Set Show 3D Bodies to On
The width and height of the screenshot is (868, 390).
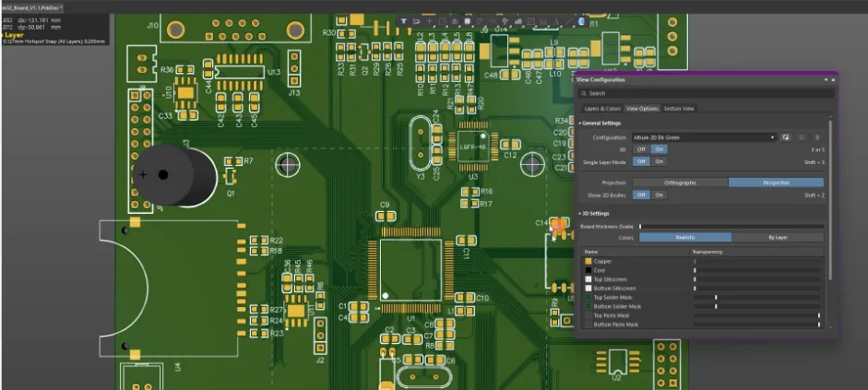(x=659, y=195)
